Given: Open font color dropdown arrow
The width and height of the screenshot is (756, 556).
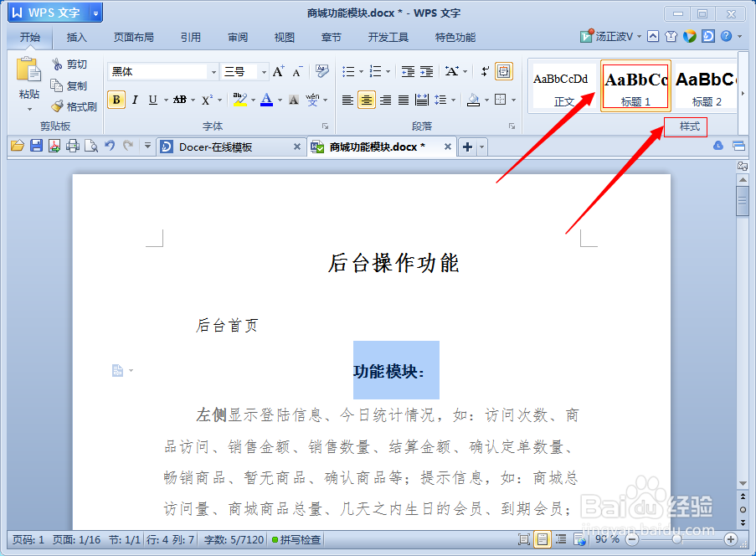Looking at the screenshot, I should coord(280,100).
